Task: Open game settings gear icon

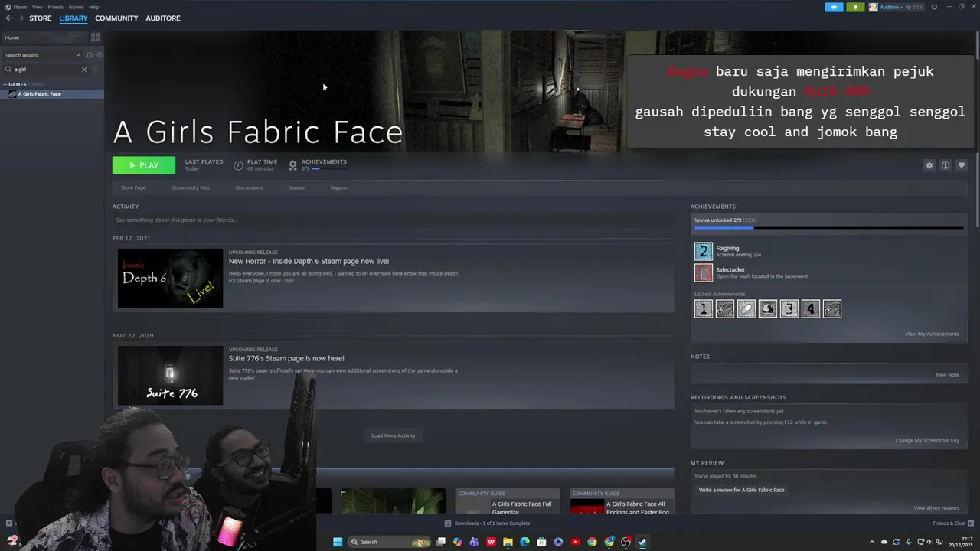Action: (x=929, y=165)
